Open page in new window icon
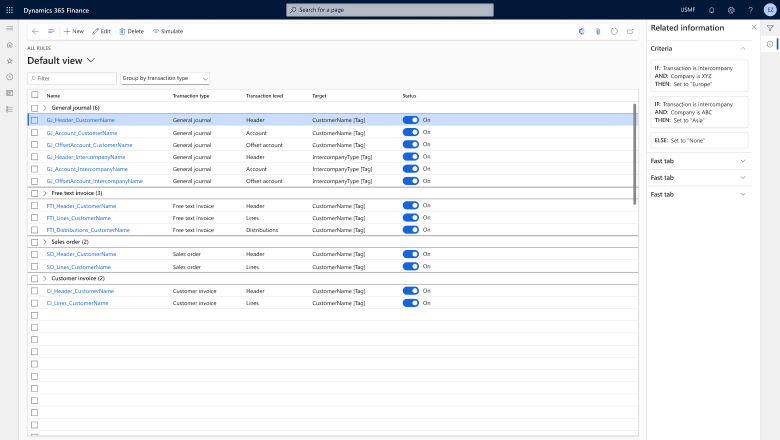Screen dimensions: 780x440 [x=630, y=31]
